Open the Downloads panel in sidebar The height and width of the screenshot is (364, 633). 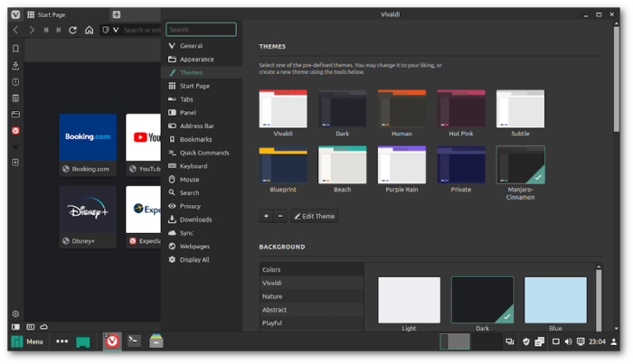(x=15, y=65)
